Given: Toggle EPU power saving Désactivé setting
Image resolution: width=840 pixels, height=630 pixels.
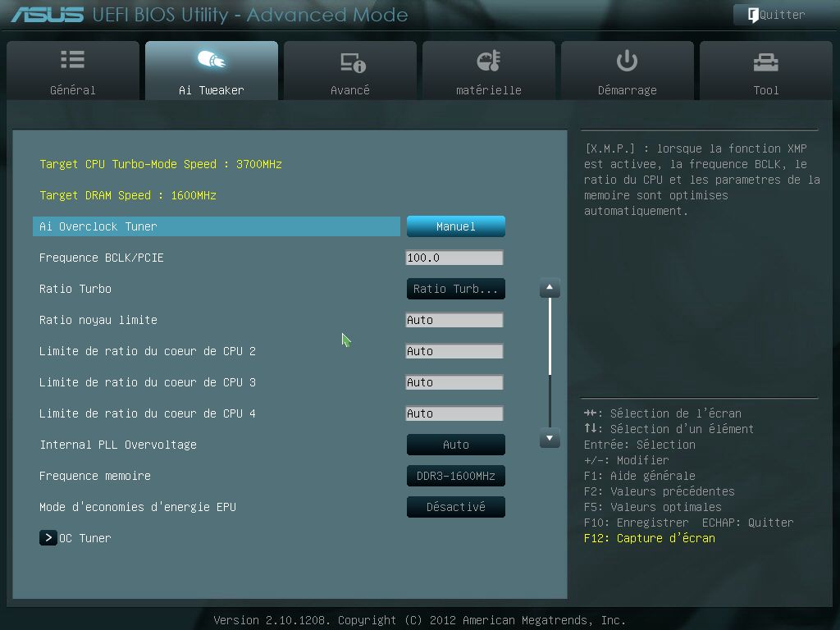Looking at the screenshot, I should (x=455, y=507).
